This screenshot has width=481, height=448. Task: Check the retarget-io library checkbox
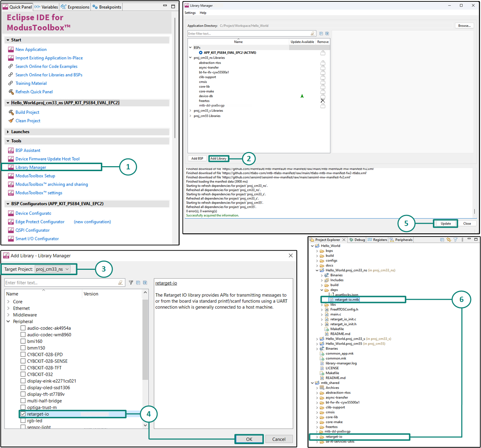point(23,414)
